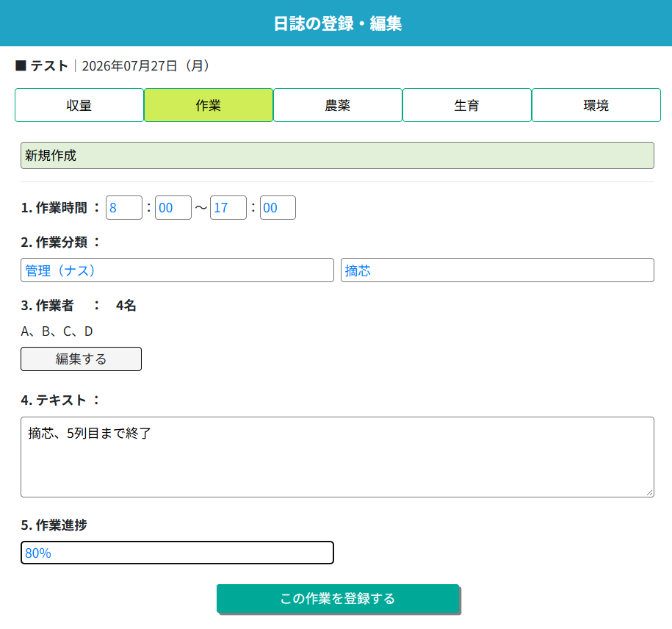The height and width of the screenshot is (629, 672).
Task: Expand the 管理（ナス）category dropdown
Action: [x=177, y=270]
